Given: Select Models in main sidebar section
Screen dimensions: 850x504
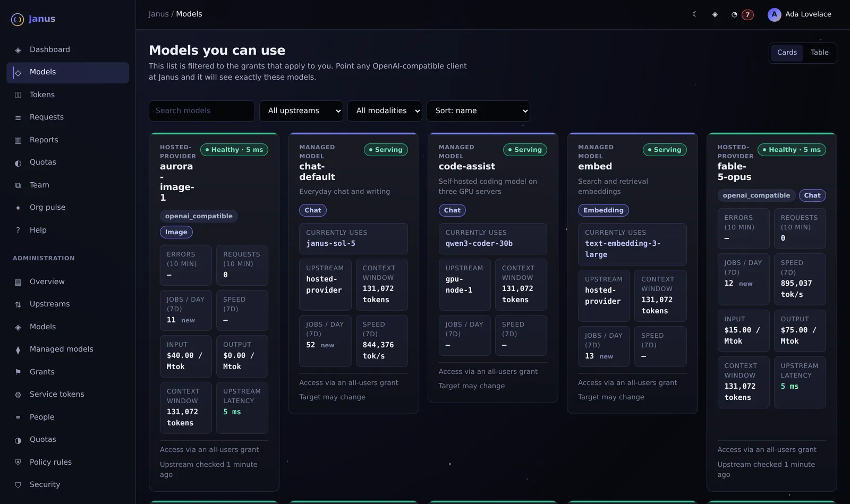Looking at the screenshot, I should point(67,72).
